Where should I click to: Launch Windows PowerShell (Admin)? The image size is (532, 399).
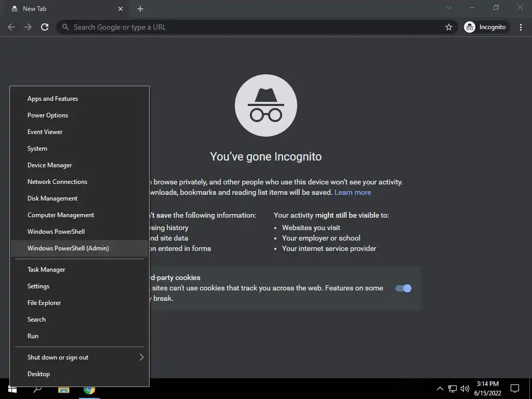click(79, 248)
